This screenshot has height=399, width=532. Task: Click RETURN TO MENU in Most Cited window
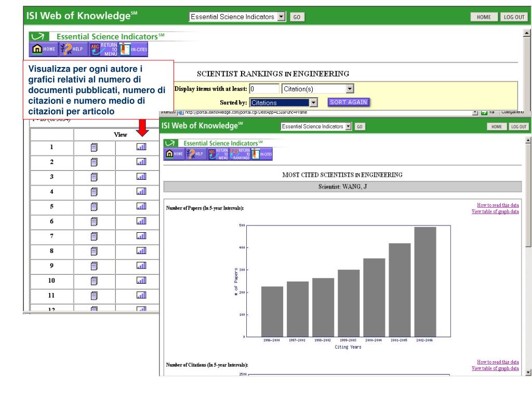point(218,154)
